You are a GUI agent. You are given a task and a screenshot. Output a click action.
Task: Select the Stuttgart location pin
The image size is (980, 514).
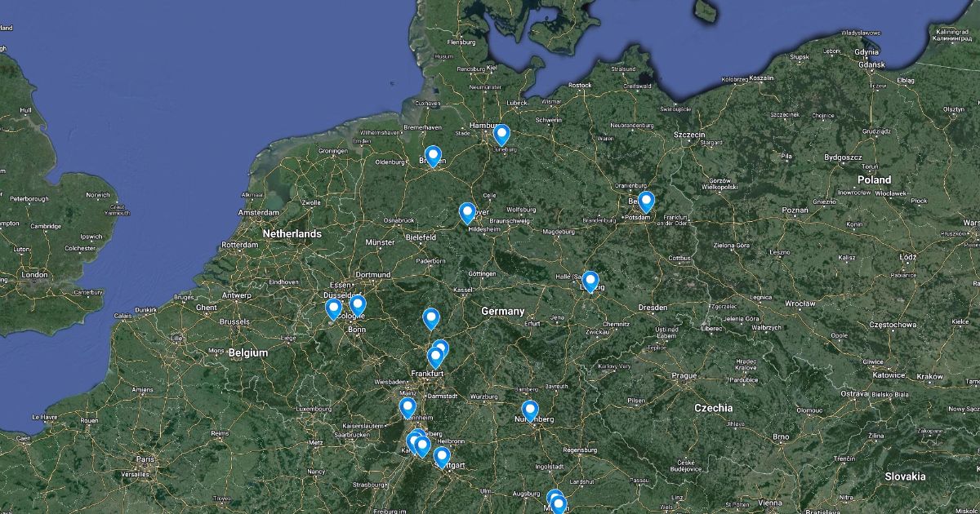(442, 457)
